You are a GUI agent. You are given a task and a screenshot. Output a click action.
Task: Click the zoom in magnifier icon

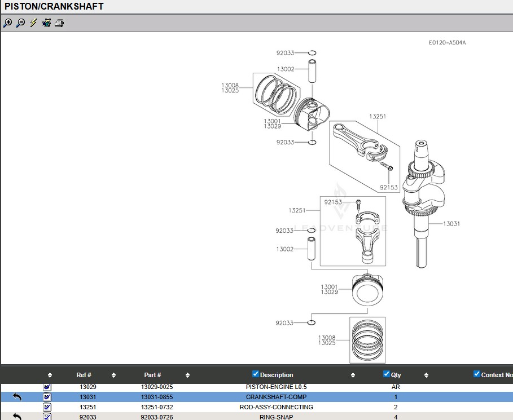point(7,23)
